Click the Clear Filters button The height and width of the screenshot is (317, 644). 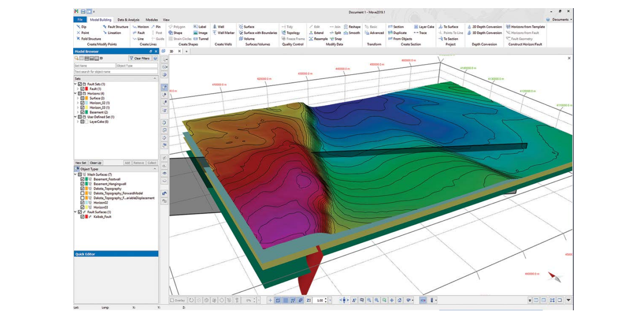click(140, 58)
